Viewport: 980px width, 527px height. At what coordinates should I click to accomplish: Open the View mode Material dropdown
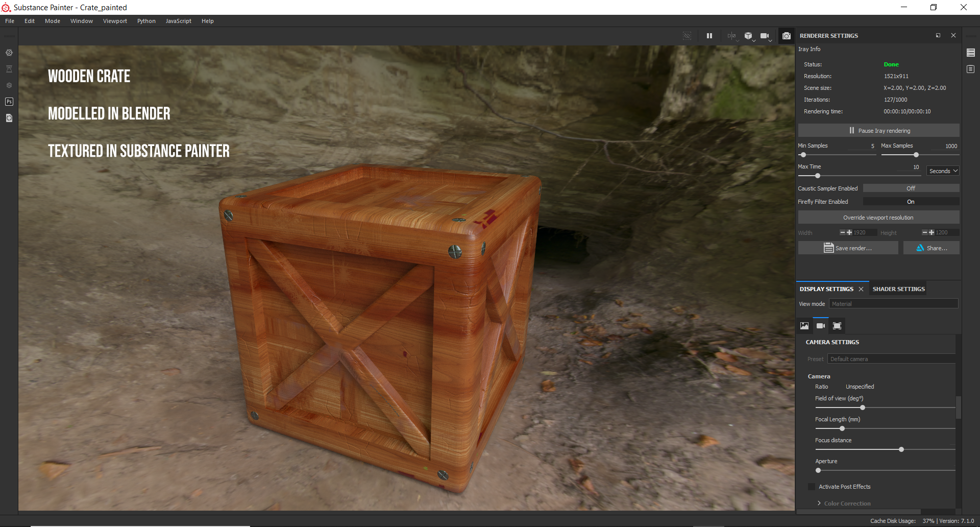coord(893,304)
